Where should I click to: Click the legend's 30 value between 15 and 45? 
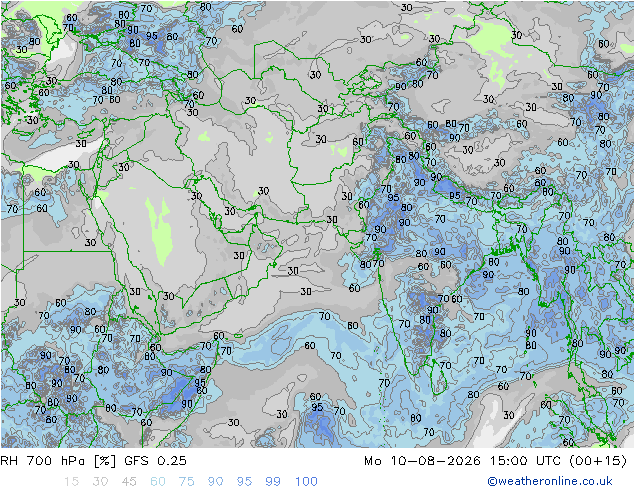(x=100, y=482)
